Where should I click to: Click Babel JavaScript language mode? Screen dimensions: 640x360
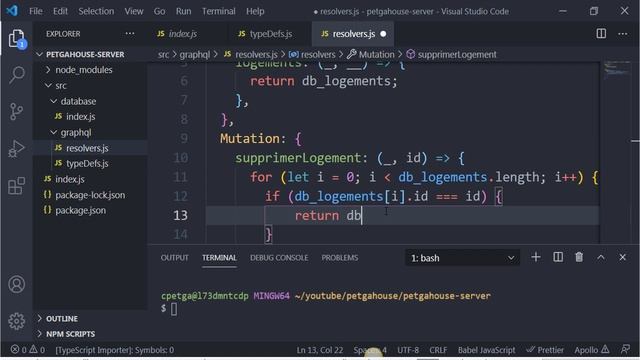[486, 350]
